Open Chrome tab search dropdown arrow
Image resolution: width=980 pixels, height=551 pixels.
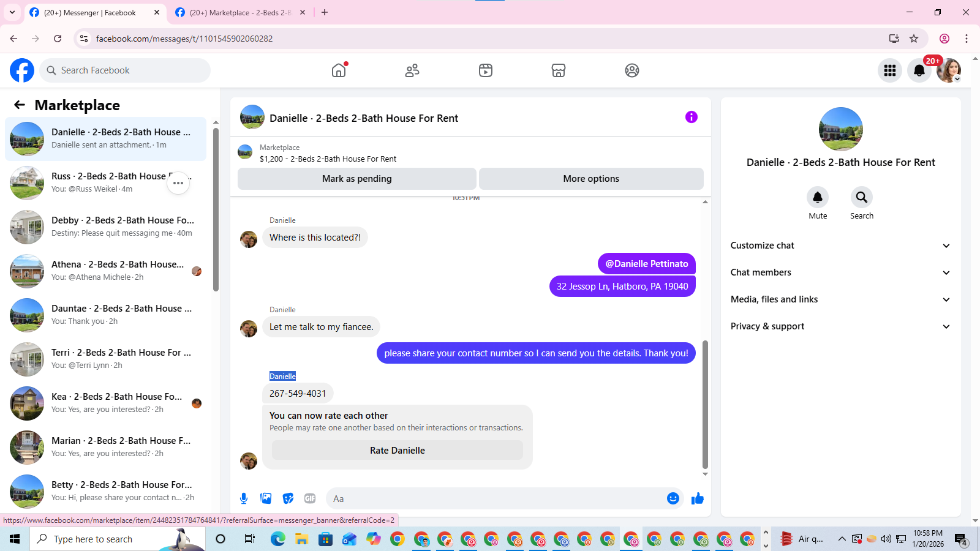point(12,12)
